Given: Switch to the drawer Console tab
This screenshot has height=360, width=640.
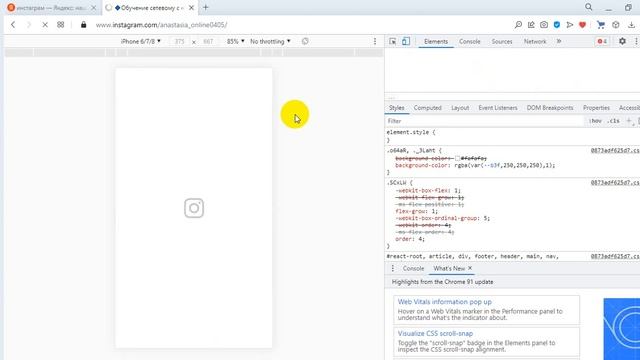Looking at the screenshot, I should (413, 268).
